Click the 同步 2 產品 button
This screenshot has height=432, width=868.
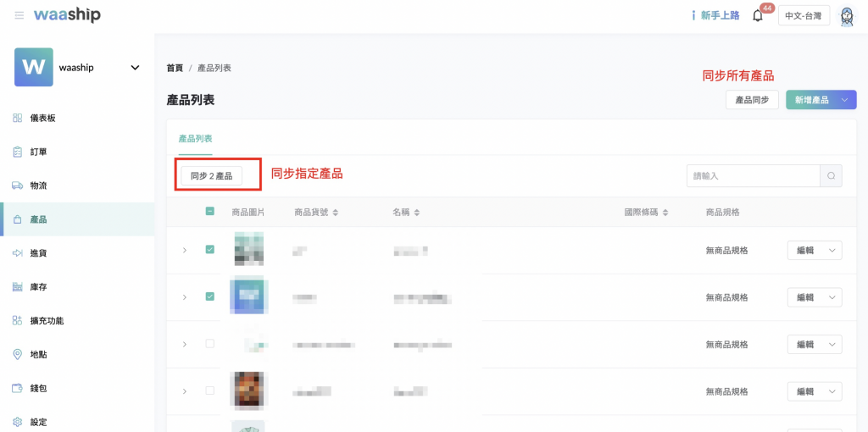click(211, 175)
